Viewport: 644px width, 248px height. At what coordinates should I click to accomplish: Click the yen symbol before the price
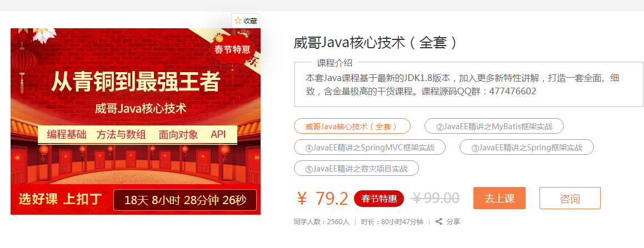(302, 199)
